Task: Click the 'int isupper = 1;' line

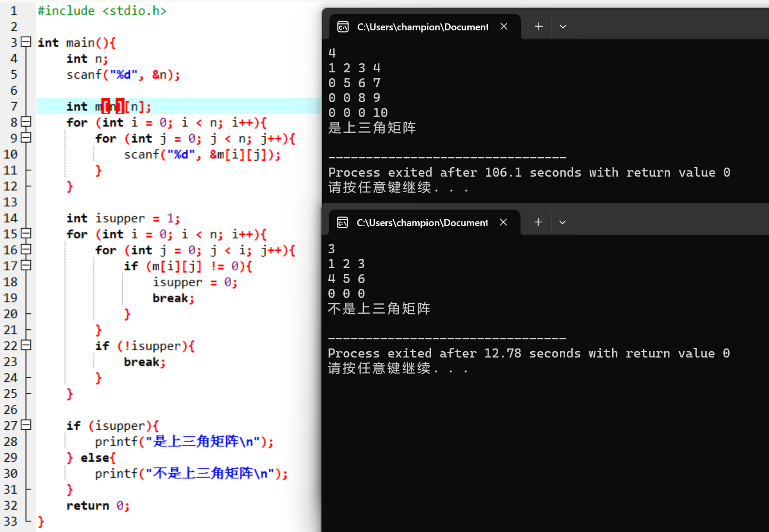Action: coord(123,218)
